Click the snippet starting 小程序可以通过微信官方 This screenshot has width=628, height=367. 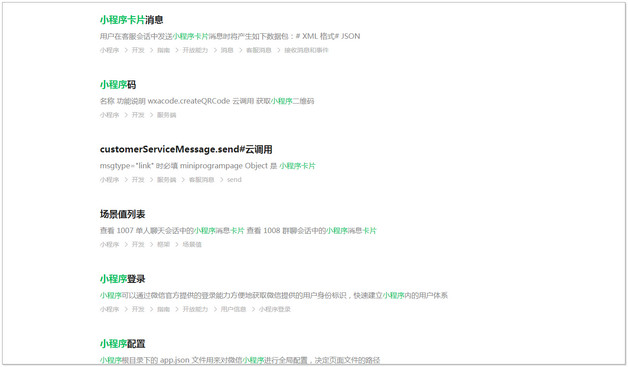(274, 295)
